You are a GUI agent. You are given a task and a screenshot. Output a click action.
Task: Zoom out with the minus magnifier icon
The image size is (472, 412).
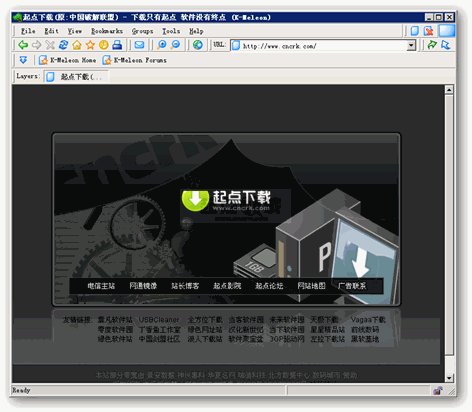click(x=175, y=45)
